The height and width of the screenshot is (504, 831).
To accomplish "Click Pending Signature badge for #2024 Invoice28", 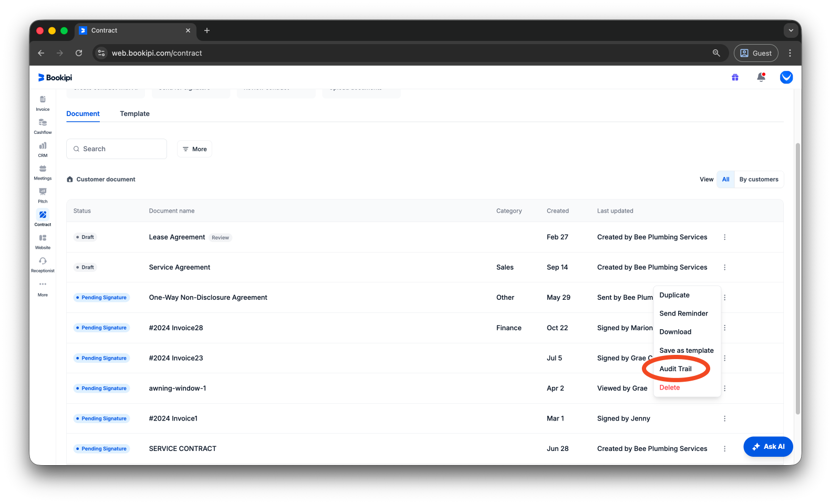I will 101,328.
